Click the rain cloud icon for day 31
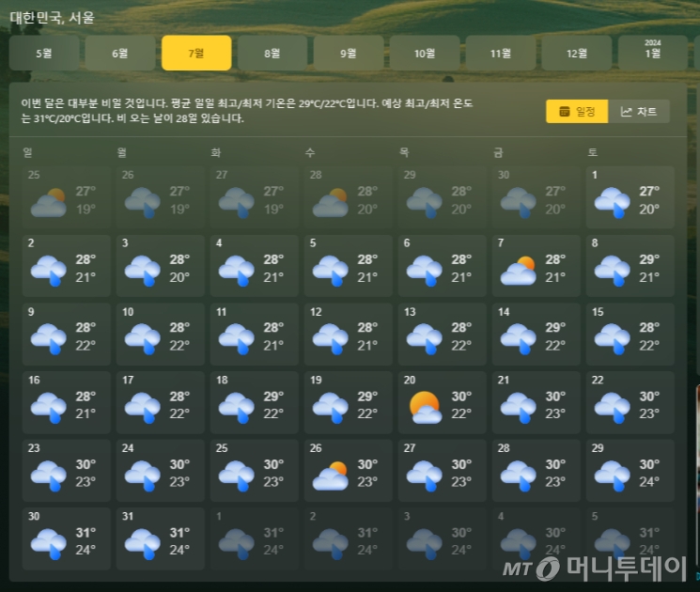This screenshot has width=700, height=592. click(x=143, y=543)
